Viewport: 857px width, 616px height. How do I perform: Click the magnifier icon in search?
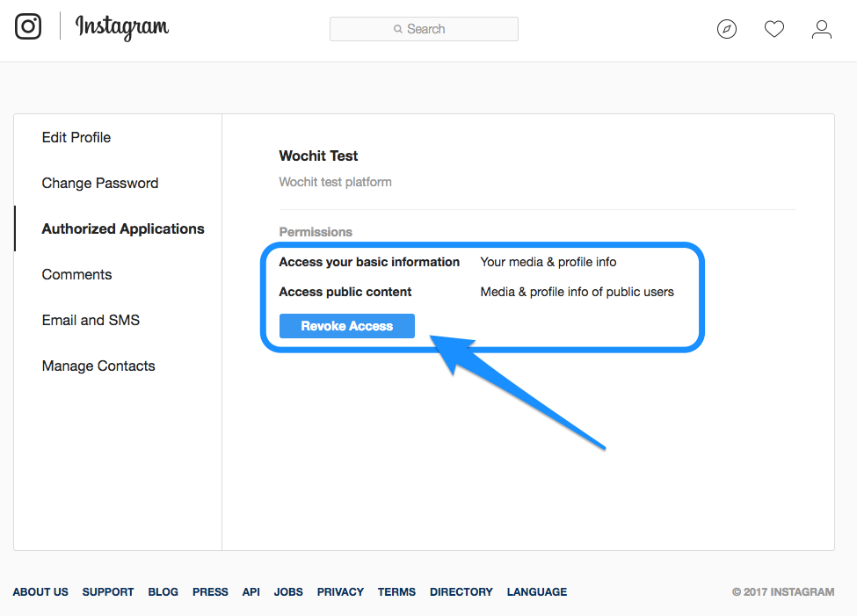(398, 29)
